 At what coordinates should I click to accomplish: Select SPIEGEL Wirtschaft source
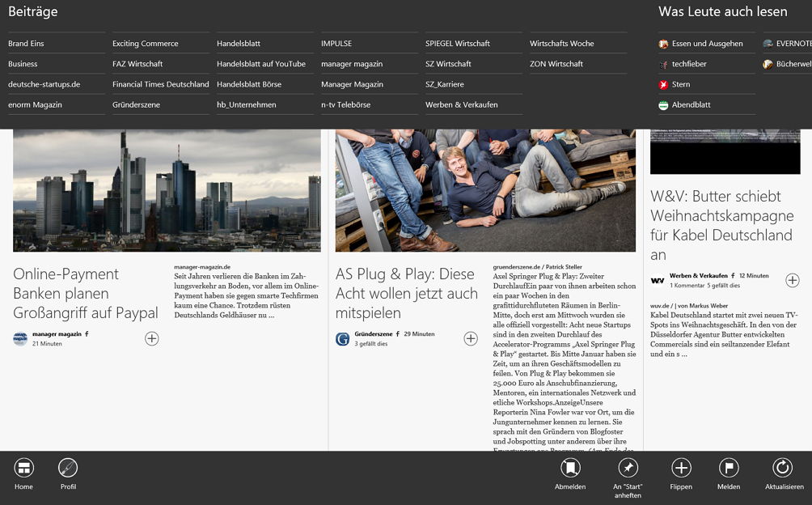click(457, 44)
